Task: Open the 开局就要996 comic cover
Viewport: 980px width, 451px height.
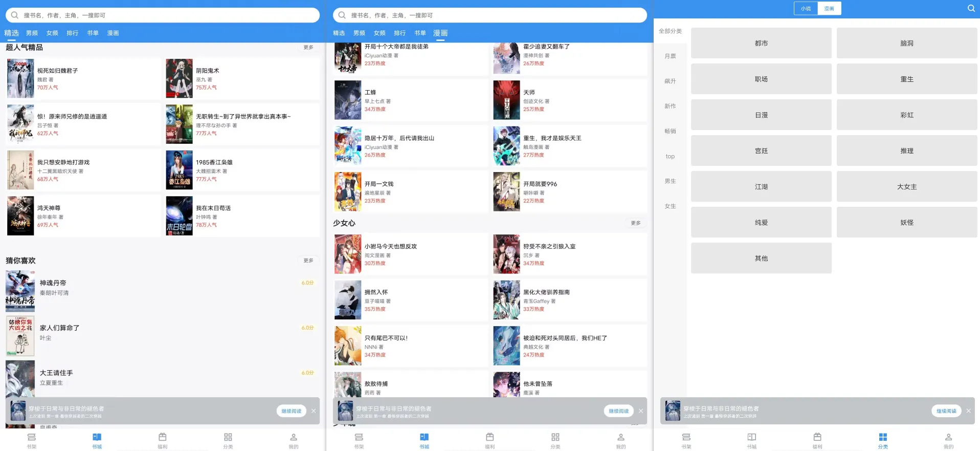Action: pos(506,191)
